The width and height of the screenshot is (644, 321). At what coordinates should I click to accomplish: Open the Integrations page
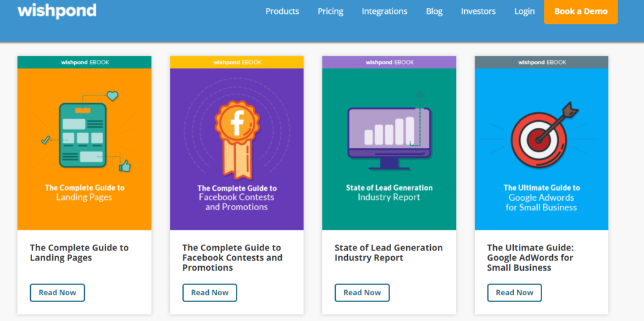[x=384, y=11]
